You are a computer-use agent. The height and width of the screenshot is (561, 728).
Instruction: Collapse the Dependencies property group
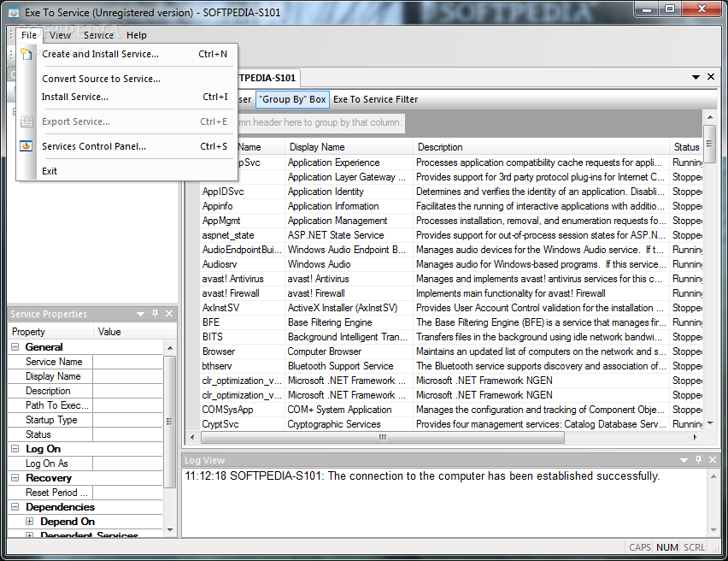[x=15, y=506]
